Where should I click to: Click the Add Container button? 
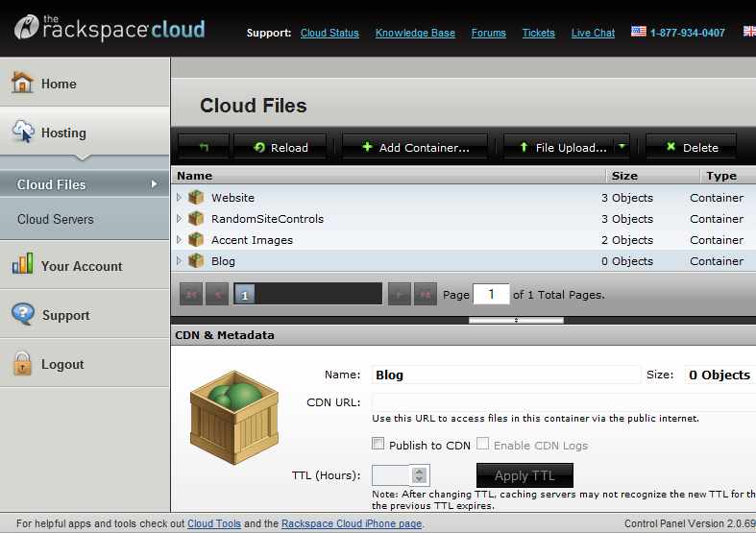[x=415, y=147]
